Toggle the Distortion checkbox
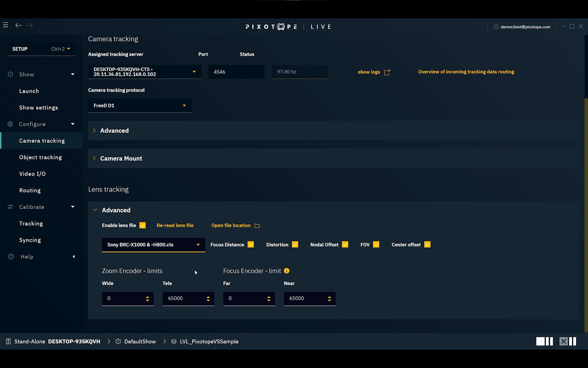Viewport: 588px width, 368px height. (x=295, y=244)
